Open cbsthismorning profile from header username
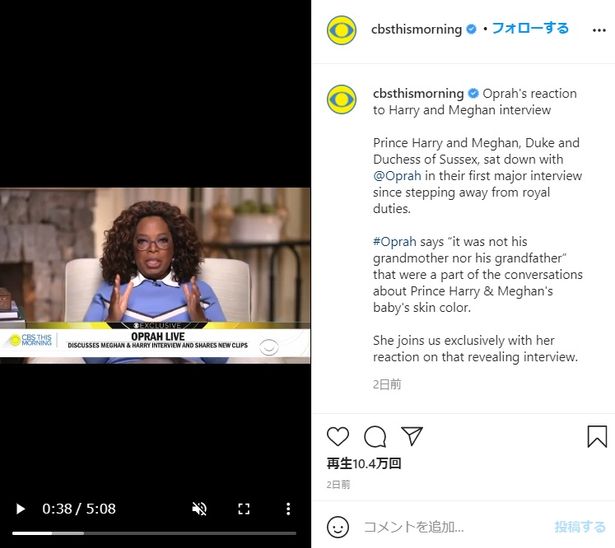This screenshot has width=615, height=548. pos(416,29)
